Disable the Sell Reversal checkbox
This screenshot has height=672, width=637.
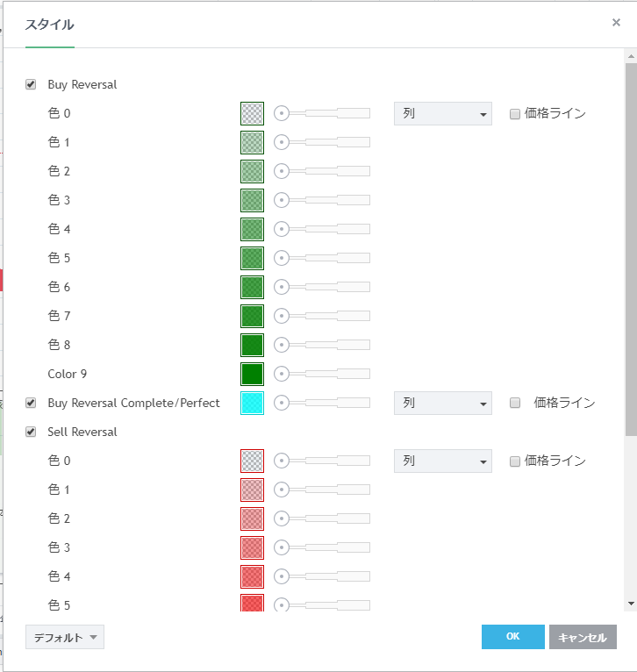coord(31,432)
